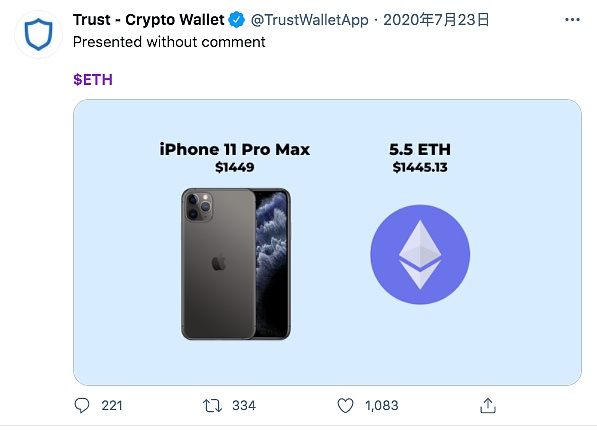
Task: Click the 'Presented without comment' tweet text
Action: (x=169, y=42)
